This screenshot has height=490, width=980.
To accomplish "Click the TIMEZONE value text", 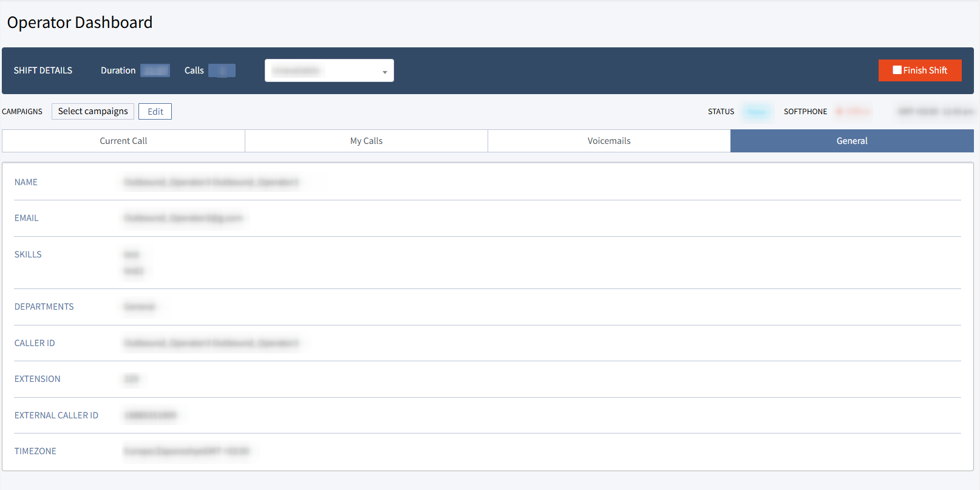I will tap(186, 451).
